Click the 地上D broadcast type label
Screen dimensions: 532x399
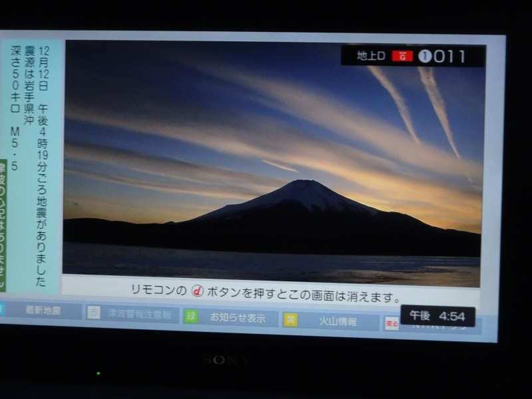point(371,56)
